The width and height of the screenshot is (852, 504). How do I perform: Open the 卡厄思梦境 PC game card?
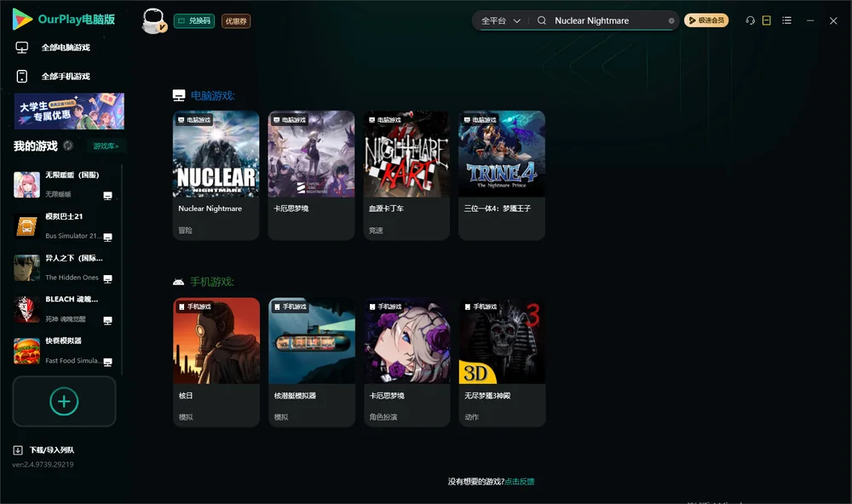point(311,175)
